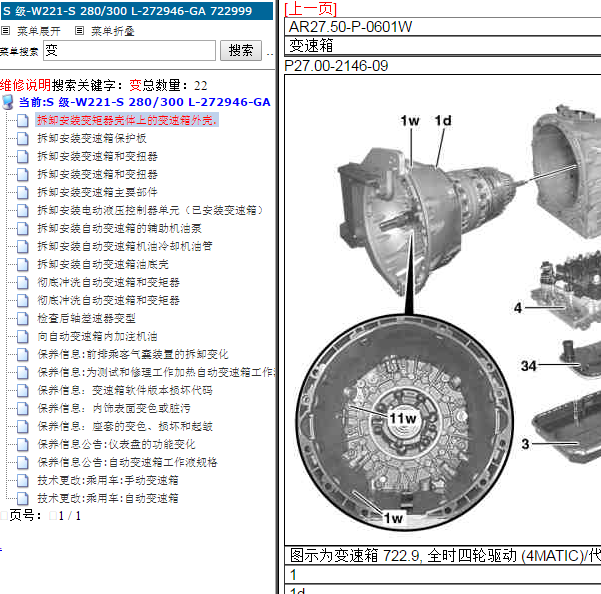Viewport: 601px width, 594px height.
Task: Click figure number P27.00-2146-09
Action: [336, 66]
